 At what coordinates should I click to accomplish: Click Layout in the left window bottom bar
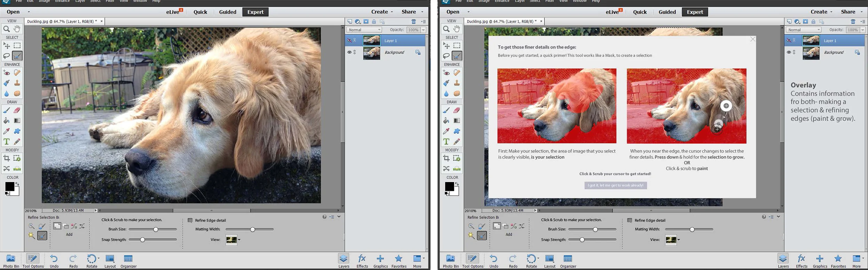(110, 261)
